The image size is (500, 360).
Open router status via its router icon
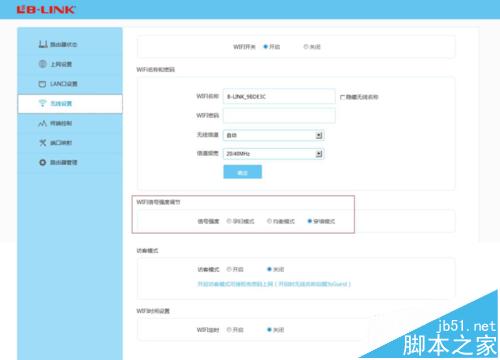click(43, 44)
